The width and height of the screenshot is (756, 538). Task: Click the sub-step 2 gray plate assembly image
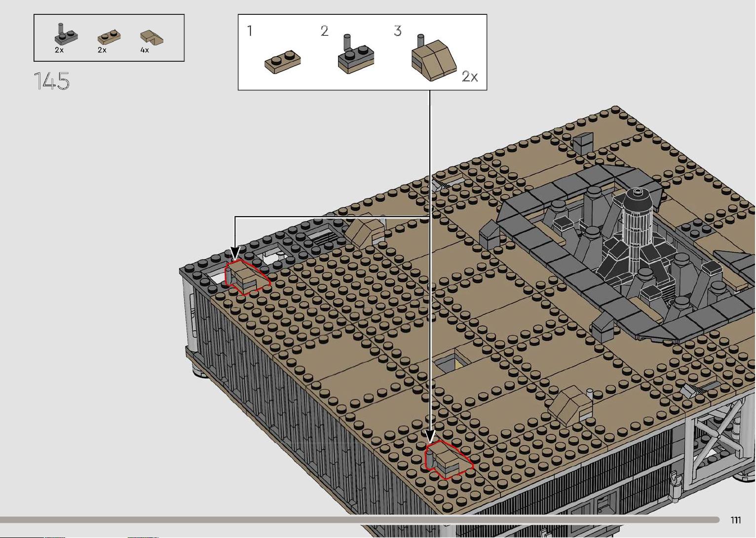[355, 54]
